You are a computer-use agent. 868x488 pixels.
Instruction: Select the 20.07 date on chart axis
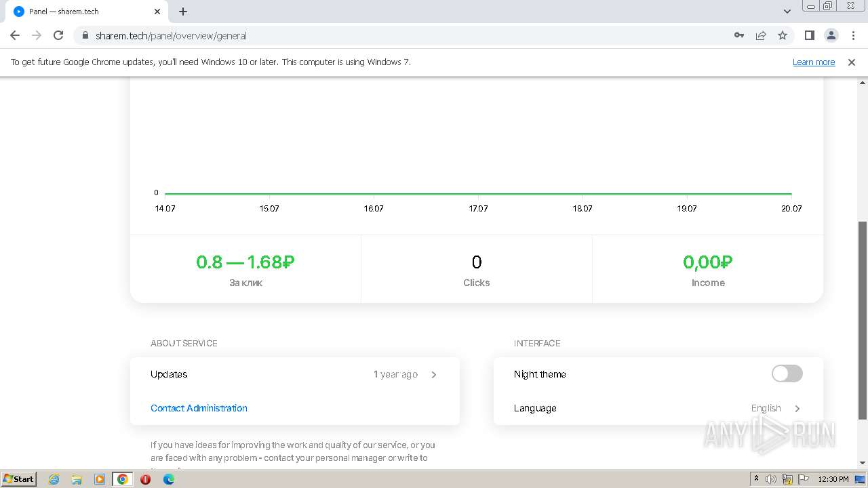(791, 209)
